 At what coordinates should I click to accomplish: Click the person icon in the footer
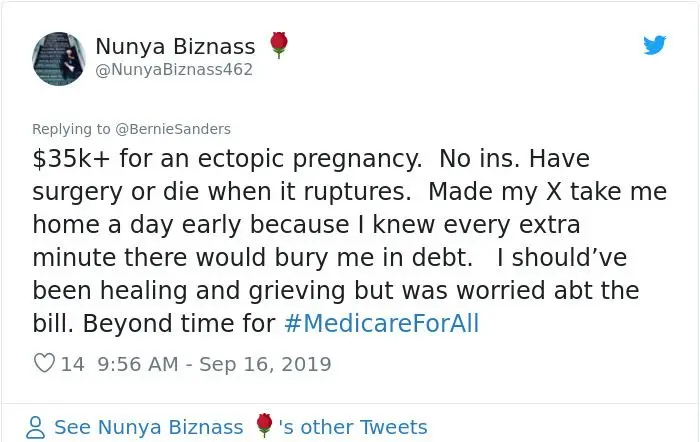36,427
